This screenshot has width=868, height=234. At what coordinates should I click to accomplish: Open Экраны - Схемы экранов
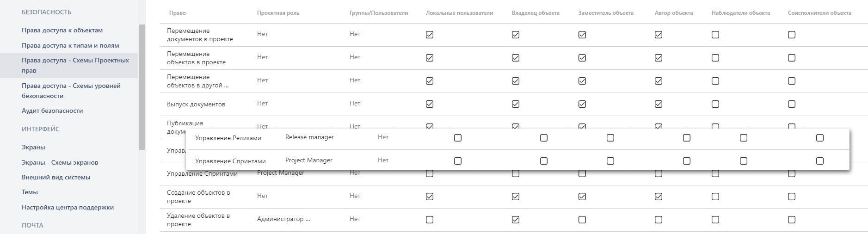point(60,162)
